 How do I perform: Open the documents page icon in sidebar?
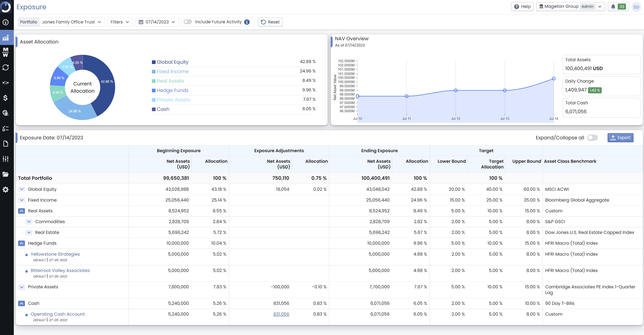(x=6, y=143)
